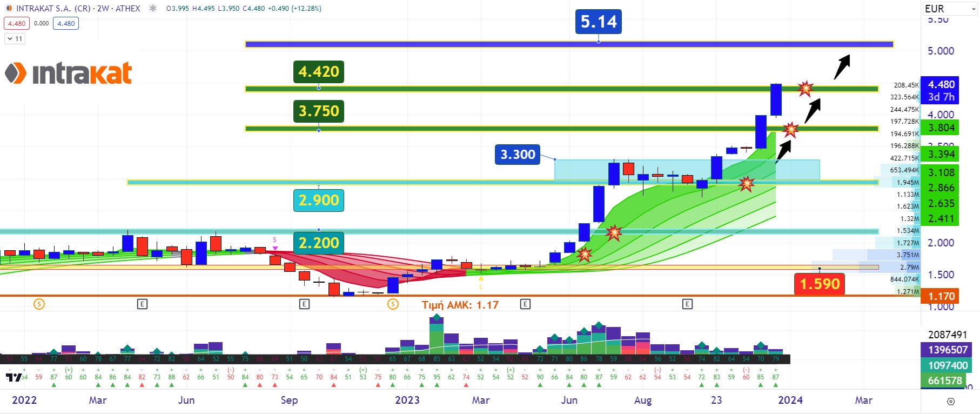Viewport: 980px width, 414px height.
Task: Open the EUR currency dropdown
Action: point(949,9)
